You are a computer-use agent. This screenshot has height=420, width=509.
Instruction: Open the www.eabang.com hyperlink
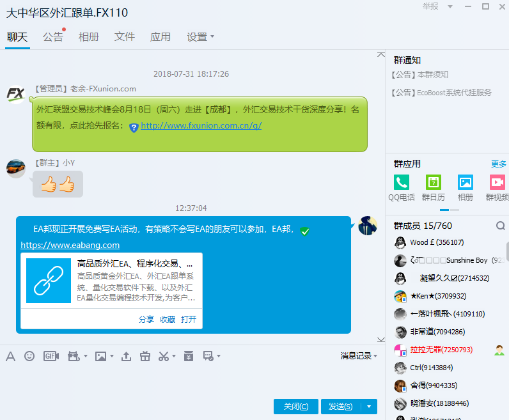(70, 245)
